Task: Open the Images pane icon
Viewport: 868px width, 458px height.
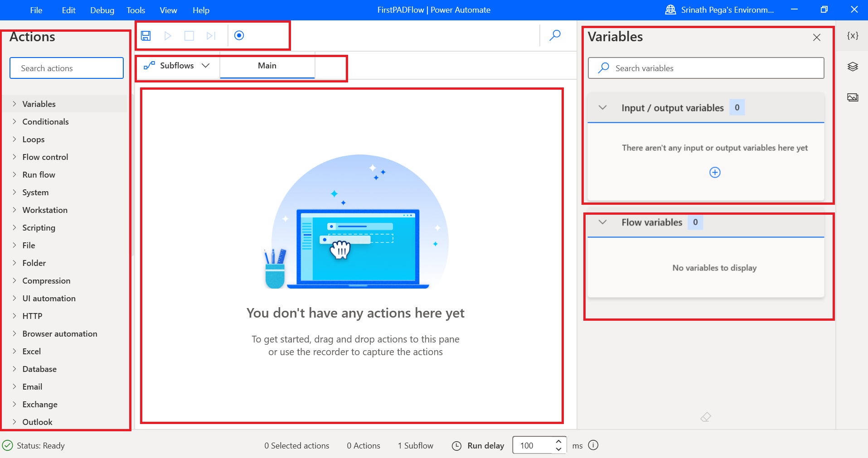Action: (852, 97)
